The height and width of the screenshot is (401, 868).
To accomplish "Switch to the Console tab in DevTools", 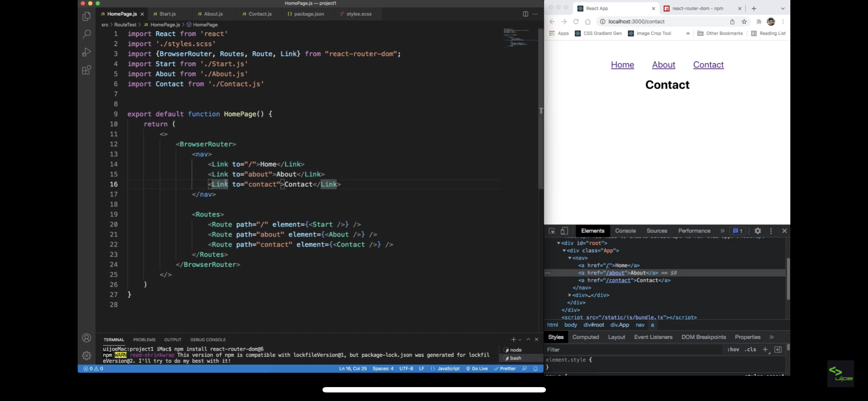I will (x=626, y=231).
